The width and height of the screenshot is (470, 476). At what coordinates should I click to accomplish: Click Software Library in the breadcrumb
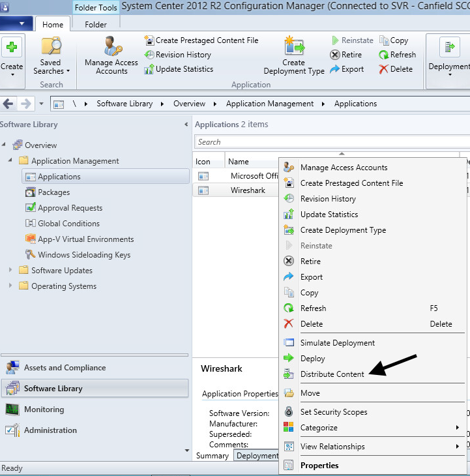tap(125, 104)
